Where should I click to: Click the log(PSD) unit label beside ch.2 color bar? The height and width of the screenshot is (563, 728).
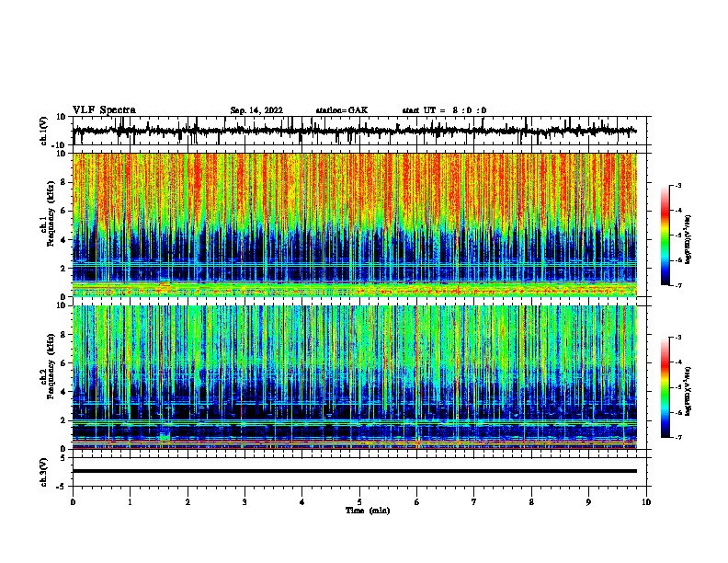click(x=688, y=391)
